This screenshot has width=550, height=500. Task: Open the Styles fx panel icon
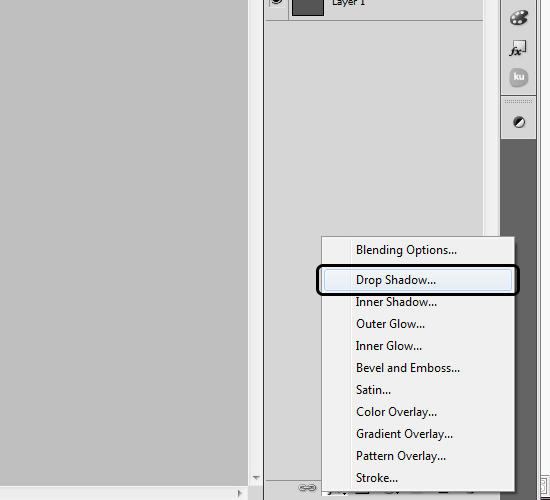click(x=518, y=48)
